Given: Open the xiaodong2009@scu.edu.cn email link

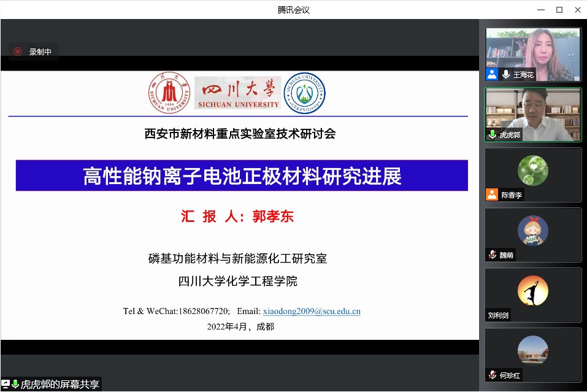Looking at the screenshot, I should (311, 311).
